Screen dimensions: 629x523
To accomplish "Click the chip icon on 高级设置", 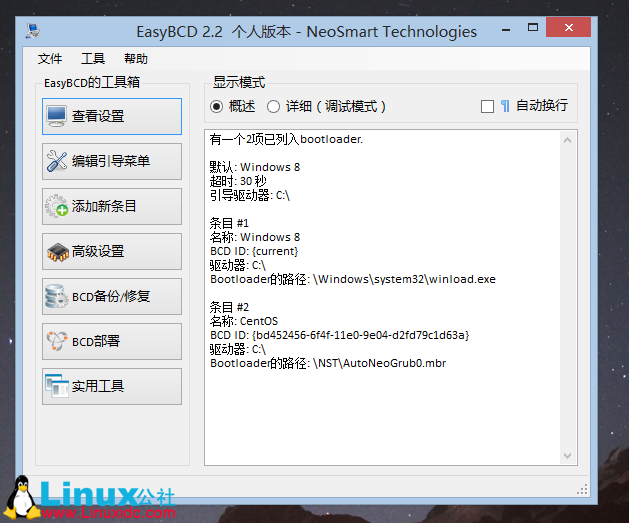I will pos(58,252).
